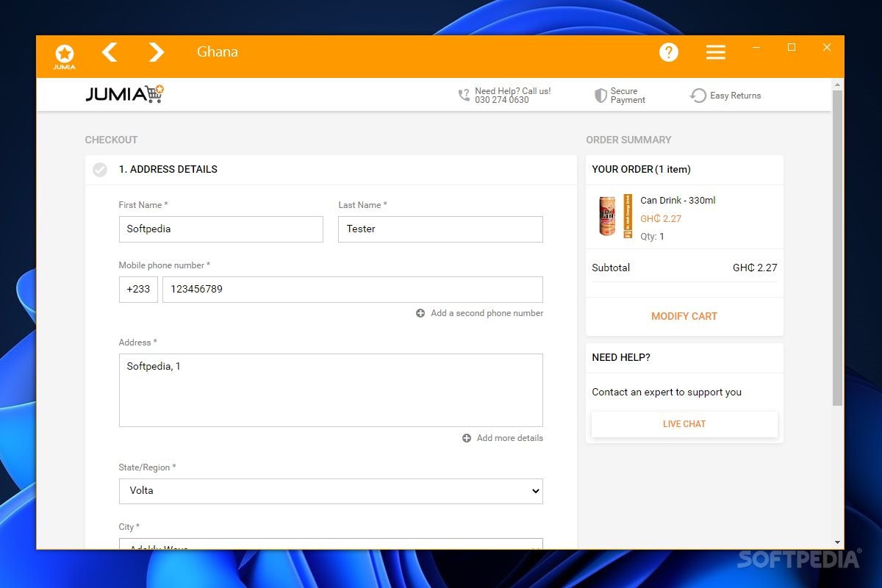Viewport: 882px width, 588px height.
Task: Close the Jumia window
Action: coord(827,48)
